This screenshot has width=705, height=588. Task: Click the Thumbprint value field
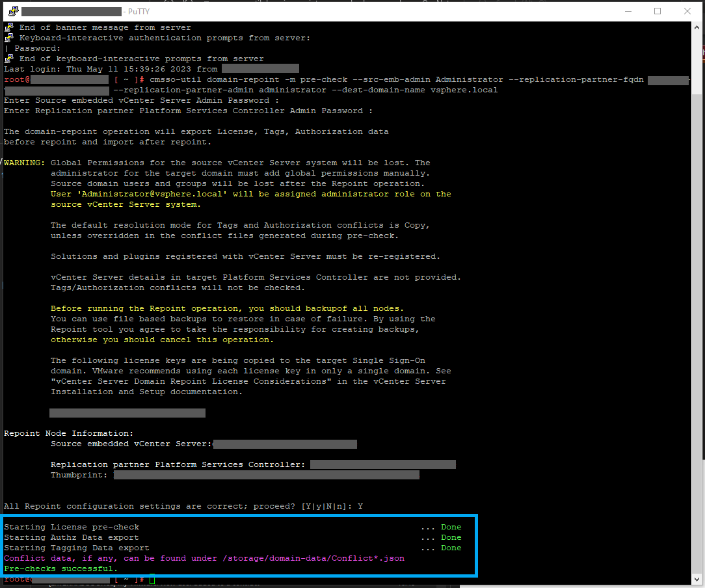pyautogui.click(x=267, y=475)
